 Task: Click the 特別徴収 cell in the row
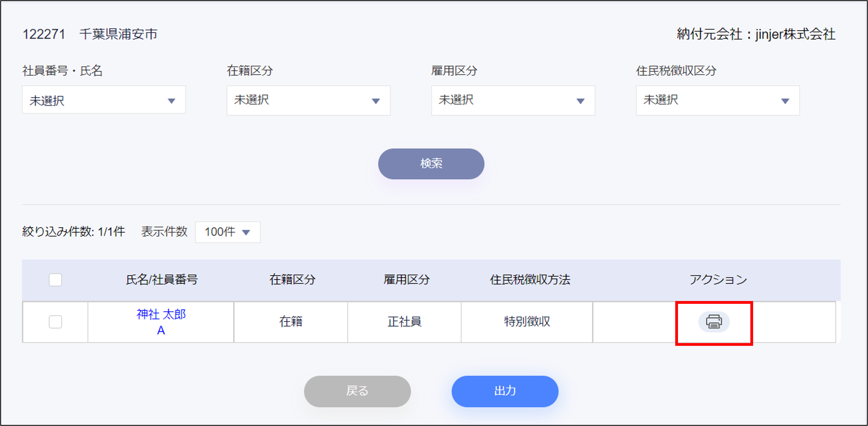pyautogui.click(x=527, y=322)
